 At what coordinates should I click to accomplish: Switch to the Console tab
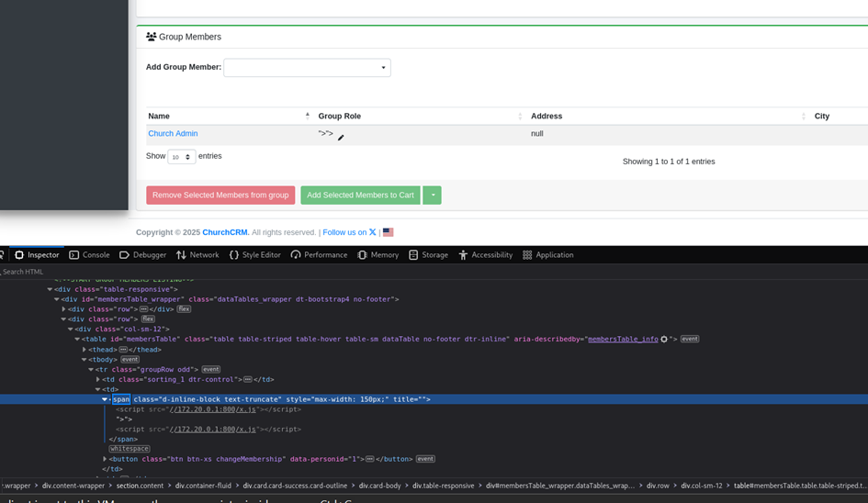pos(90,255)
